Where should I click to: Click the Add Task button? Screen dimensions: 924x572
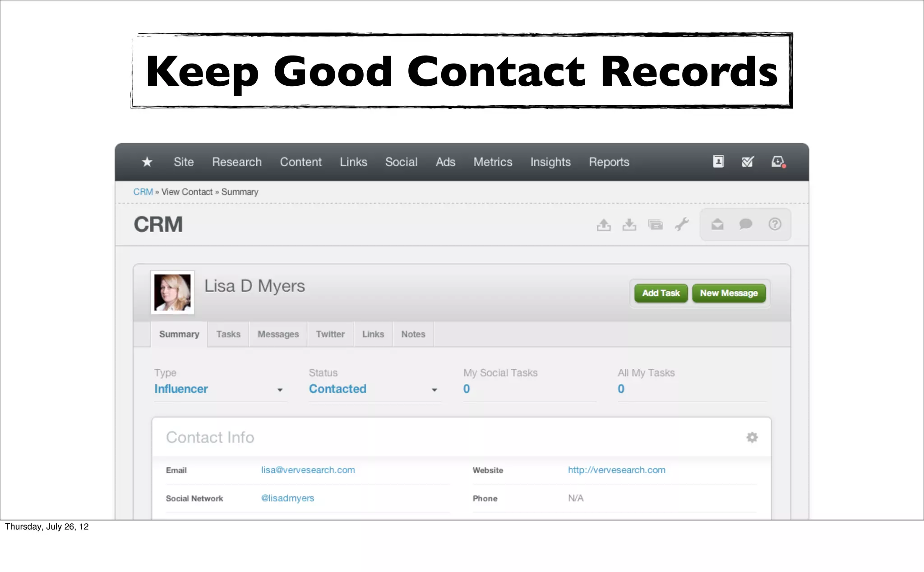[661, 293]
